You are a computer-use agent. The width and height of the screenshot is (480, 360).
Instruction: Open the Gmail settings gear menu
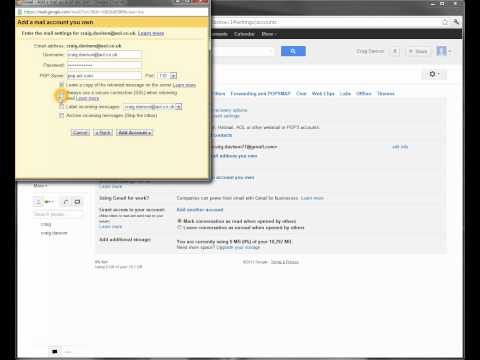point(434,74)
